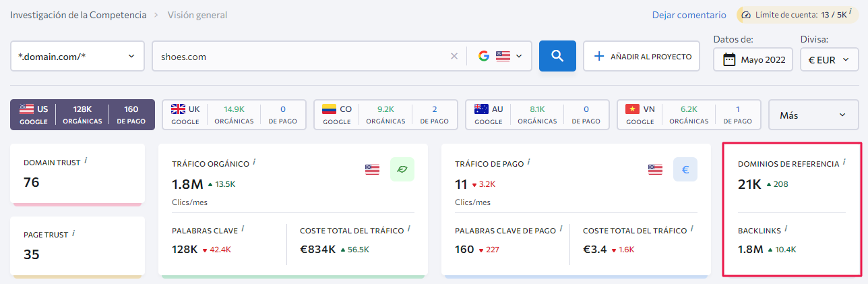Click the Domain Trust value 76
The image size is (868, 284).
pyautogui.click(x=32, y=182)
